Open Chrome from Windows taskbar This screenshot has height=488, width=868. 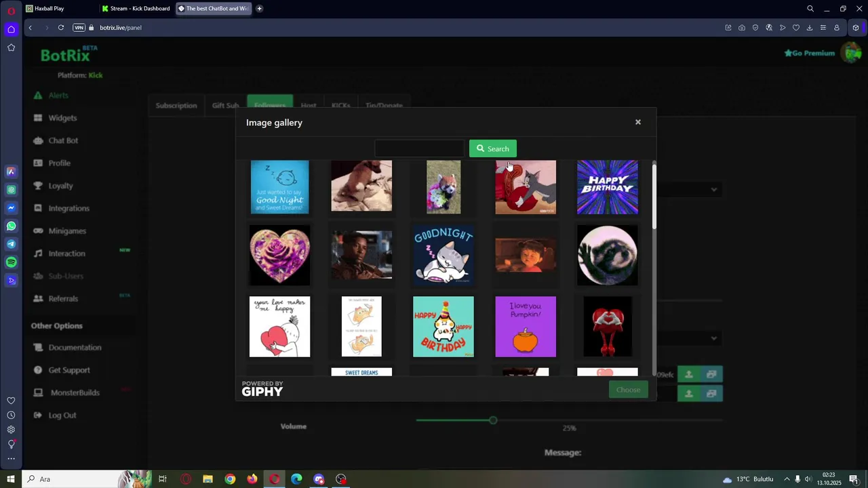230,479
